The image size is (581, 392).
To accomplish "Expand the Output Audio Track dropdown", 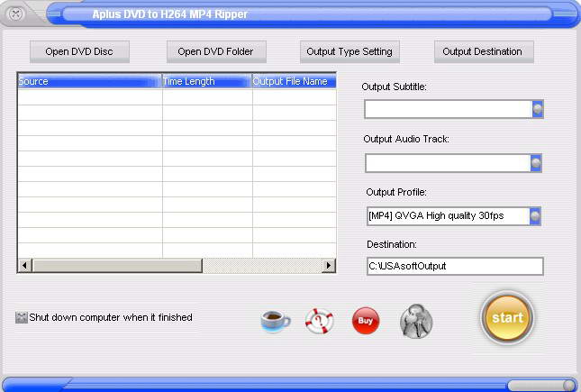I will 536,163.
